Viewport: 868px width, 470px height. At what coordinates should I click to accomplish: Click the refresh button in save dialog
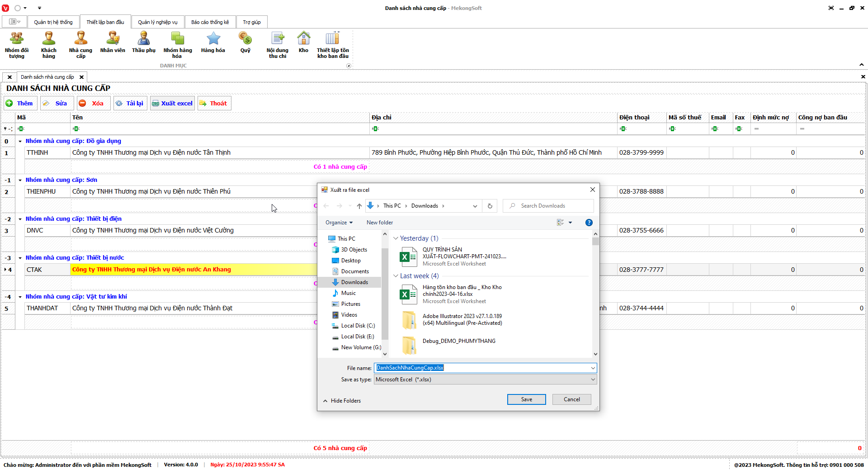490,206
